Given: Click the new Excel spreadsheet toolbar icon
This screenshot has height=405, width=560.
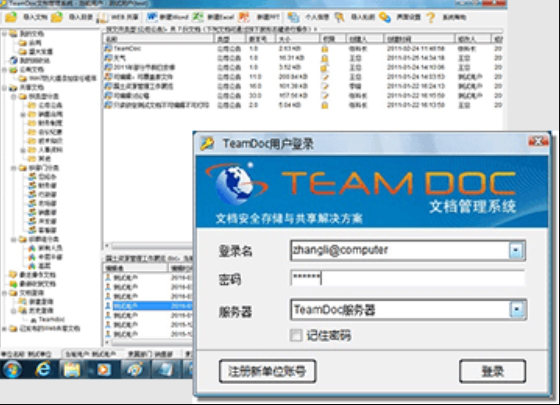Looking at the screenshot, I should pyautogui.click(x=198, y=17).
